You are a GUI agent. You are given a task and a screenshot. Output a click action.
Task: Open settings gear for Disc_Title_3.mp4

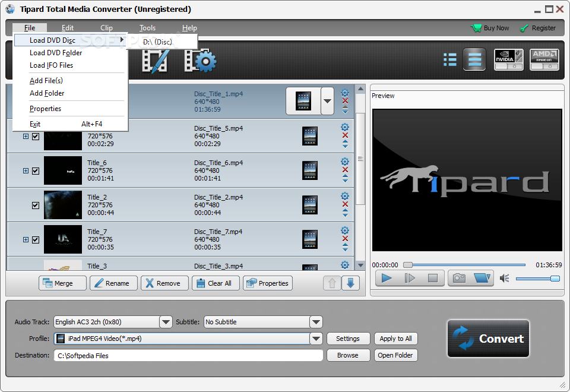click(345, 265)
